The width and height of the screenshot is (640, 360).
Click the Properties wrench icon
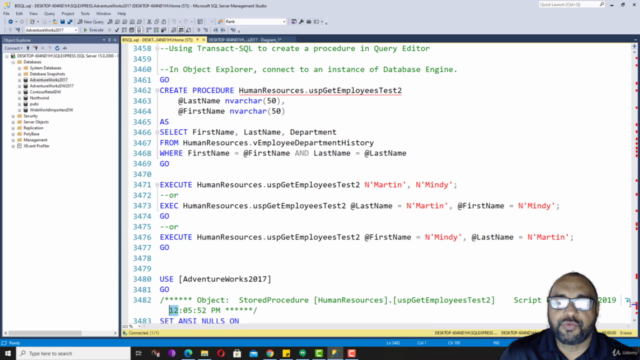point(301,22)
